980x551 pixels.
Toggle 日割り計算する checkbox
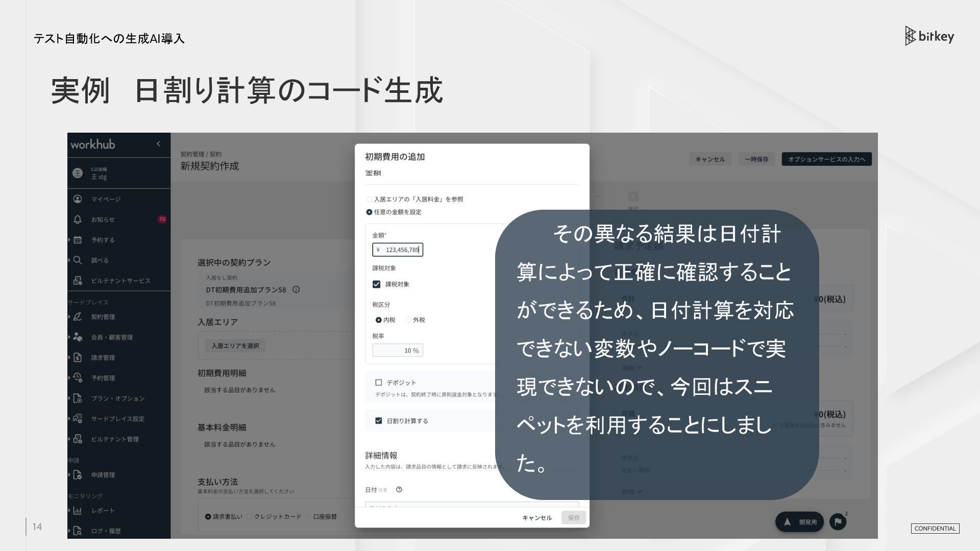[x=379, y=421]
